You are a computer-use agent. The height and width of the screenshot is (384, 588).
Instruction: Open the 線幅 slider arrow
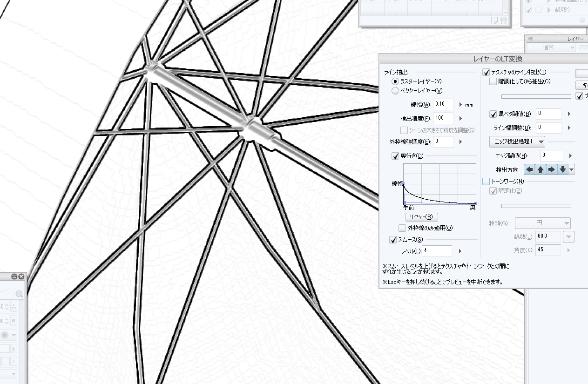(x=460, y=105)
